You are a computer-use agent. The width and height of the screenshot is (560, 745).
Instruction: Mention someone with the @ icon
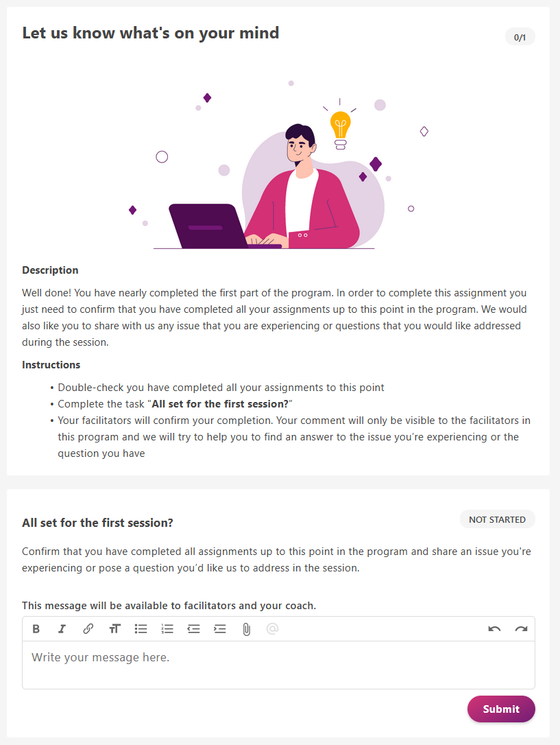point(272,629)
